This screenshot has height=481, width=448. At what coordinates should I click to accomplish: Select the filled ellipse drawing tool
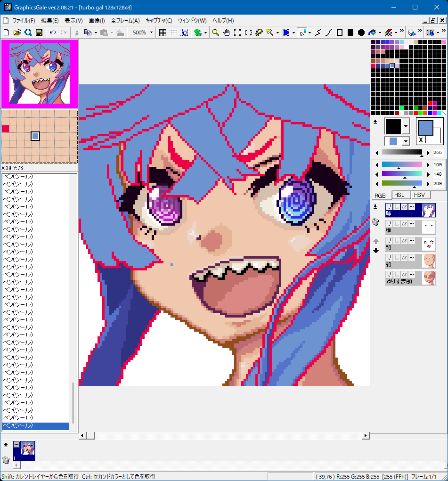click(361, 33)
